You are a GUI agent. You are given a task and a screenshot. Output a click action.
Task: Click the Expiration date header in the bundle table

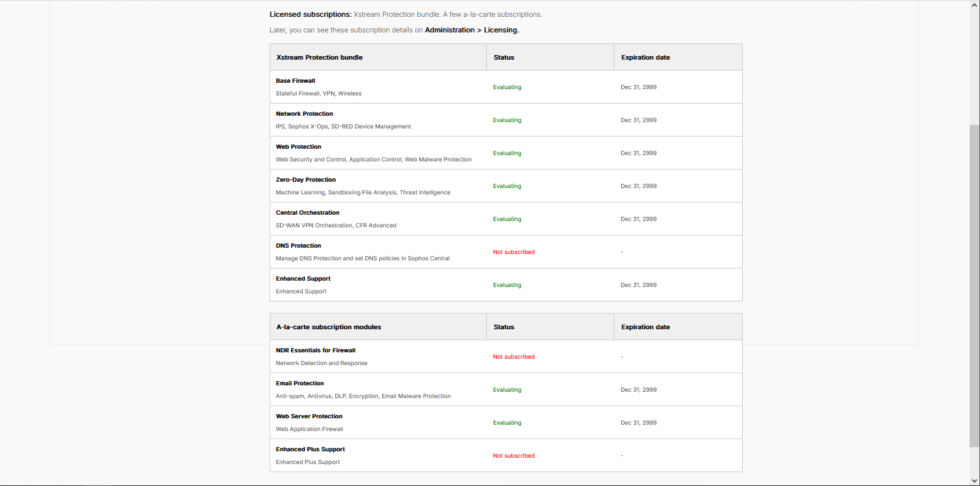pyautogui.click(x=645, y=57)
